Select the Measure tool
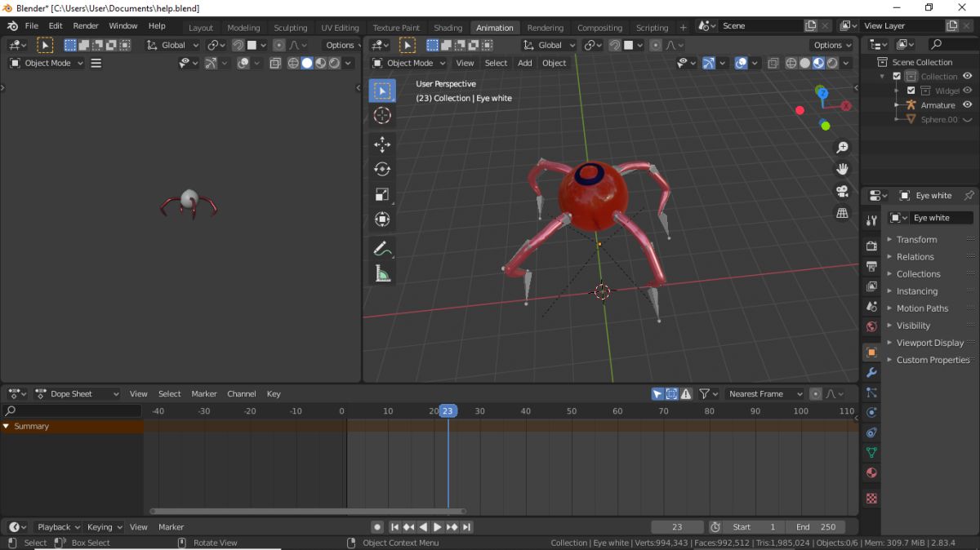The width and height of the screenshot is (980, 550). pyautogui.click(x=381, y=273)
